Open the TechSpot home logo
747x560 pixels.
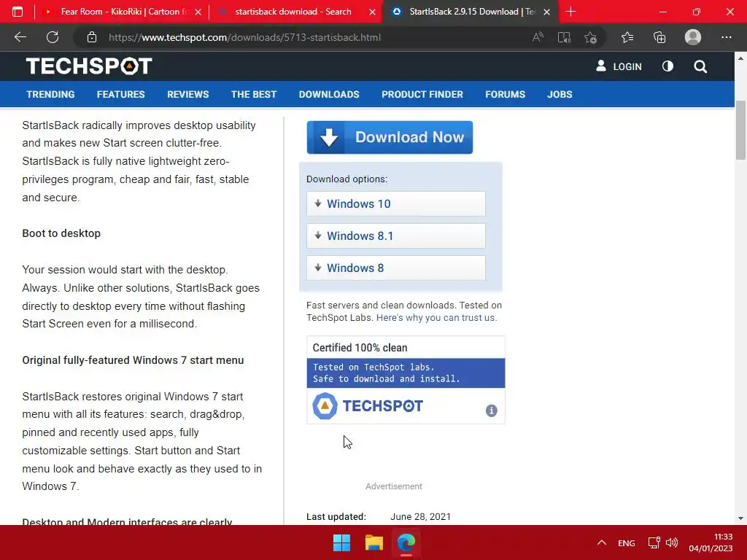coord(89,66)
